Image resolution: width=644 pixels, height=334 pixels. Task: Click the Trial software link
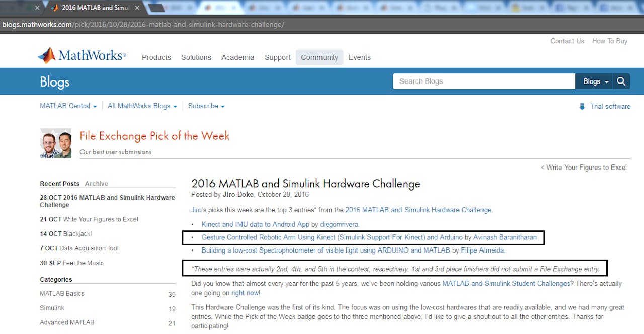pos(610,106)
